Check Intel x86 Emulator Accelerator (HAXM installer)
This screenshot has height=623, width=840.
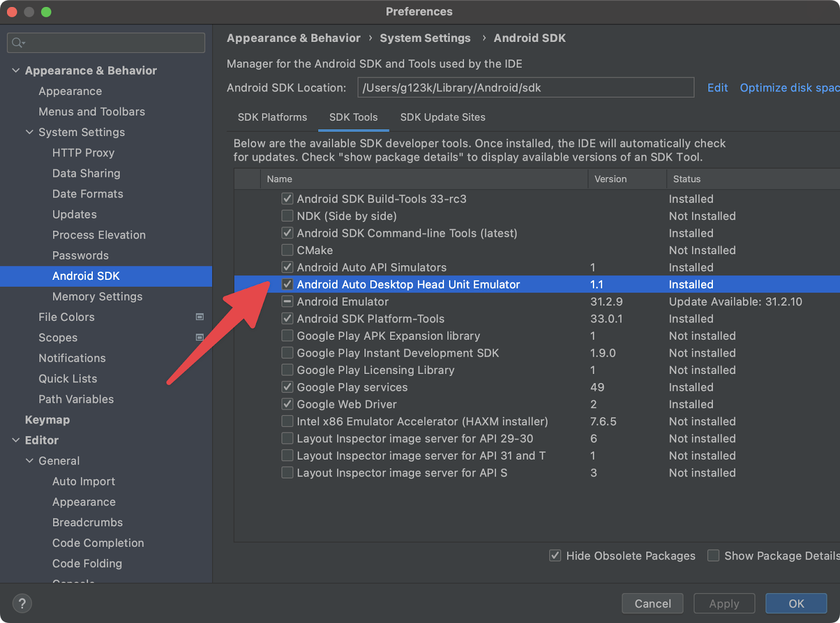point(287,421)
